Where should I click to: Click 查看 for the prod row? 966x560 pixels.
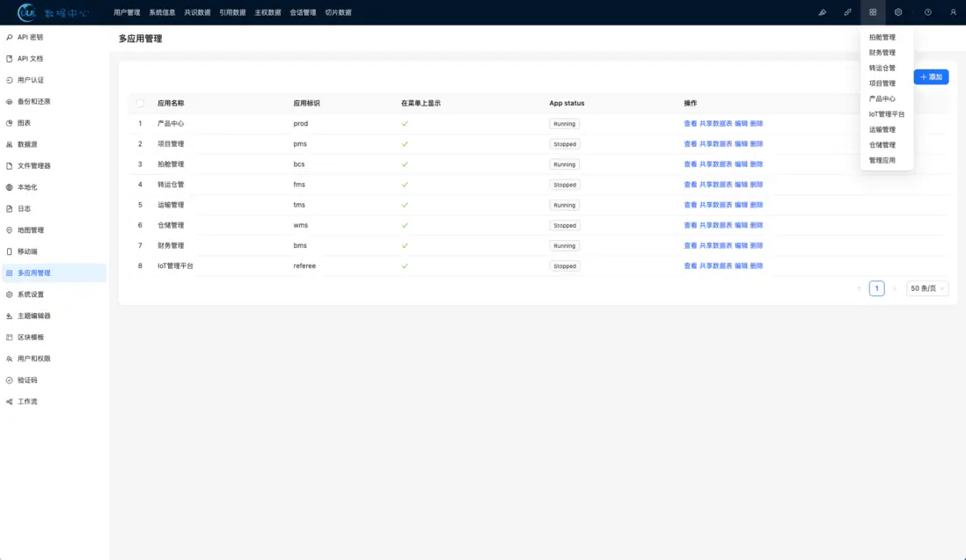[690, 124]
